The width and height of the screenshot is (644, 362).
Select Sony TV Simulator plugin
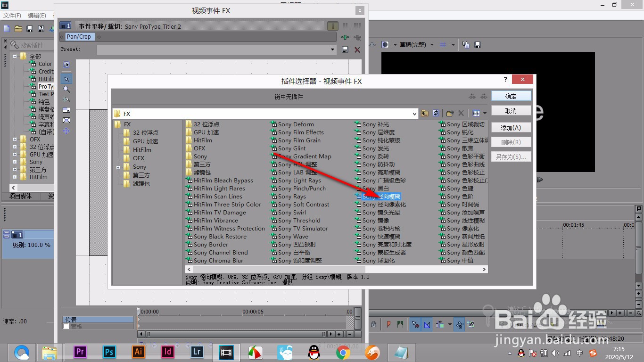pos(299,229)
